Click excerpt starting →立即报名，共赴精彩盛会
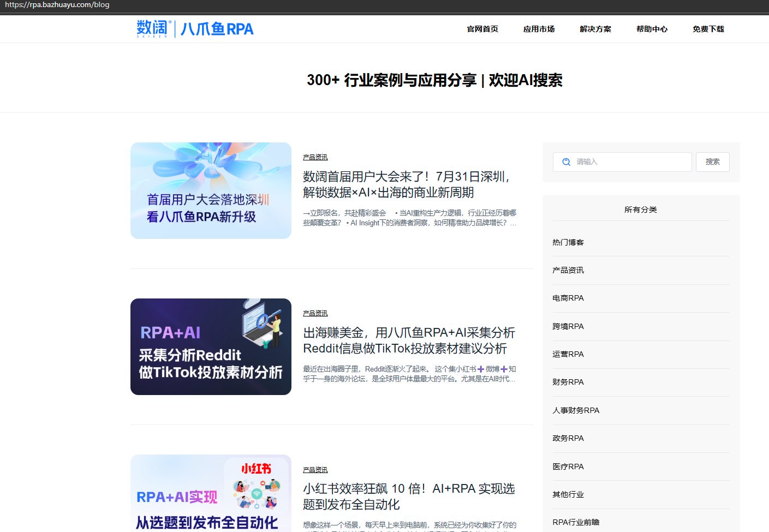 [x=410, y=218]
